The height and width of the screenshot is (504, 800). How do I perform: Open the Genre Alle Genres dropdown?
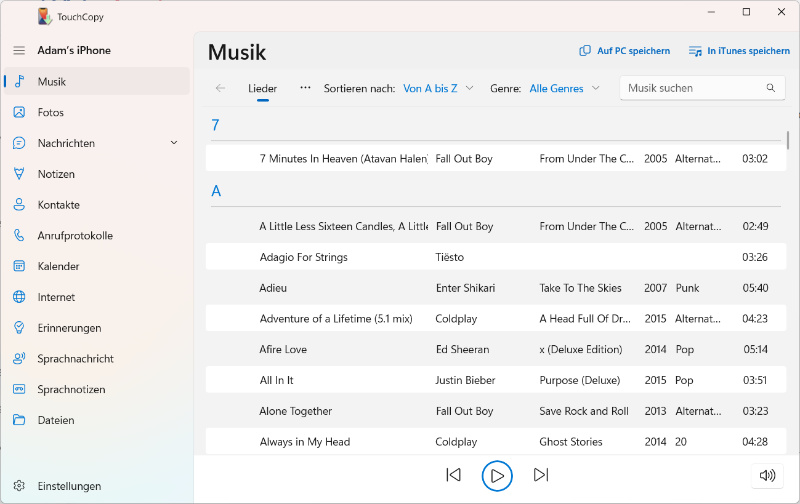[x=564, y=88]
